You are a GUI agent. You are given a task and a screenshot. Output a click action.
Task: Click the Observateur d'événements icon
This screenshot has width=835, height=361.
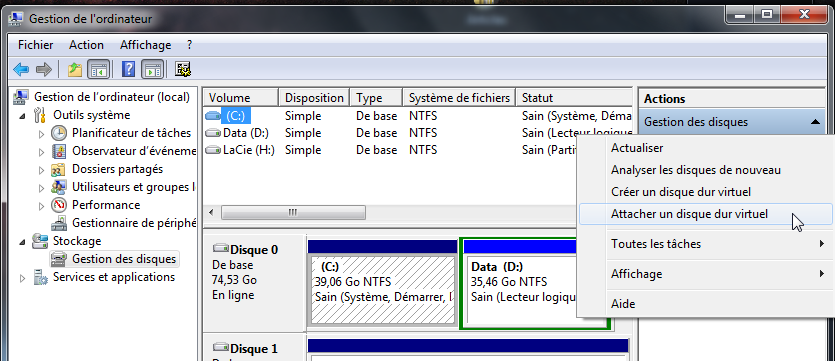click(59, 151)
